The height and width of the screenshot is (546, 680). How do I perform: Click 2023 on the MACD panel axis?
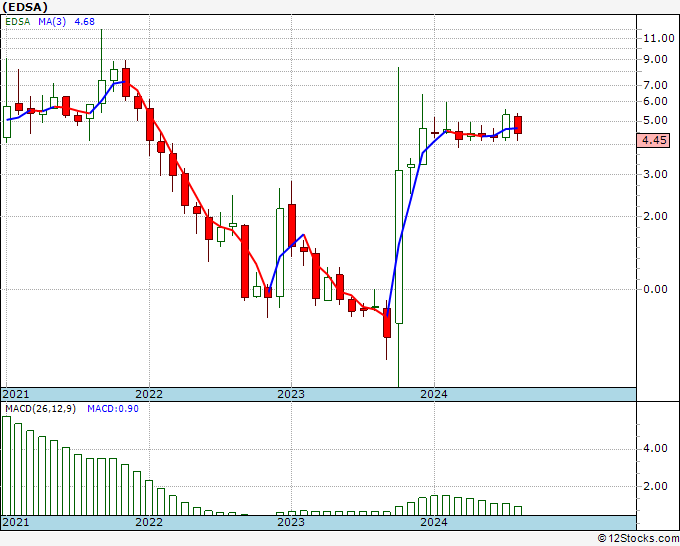click(x=291, y=522)
